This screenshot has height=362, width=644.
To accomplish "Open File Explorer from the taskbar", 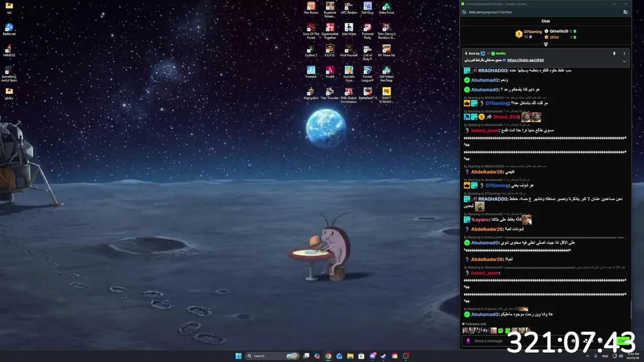I will [x=350, y=356].
